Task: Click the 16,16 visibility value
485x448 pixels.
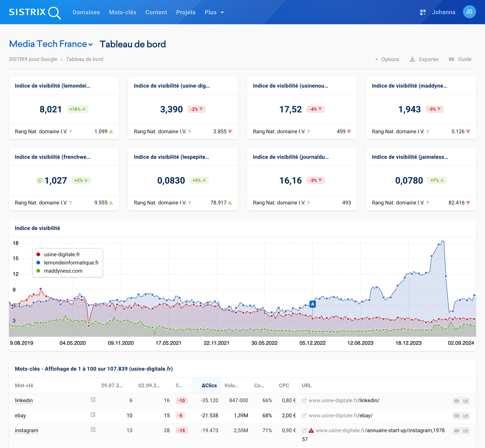Action: 290,181
